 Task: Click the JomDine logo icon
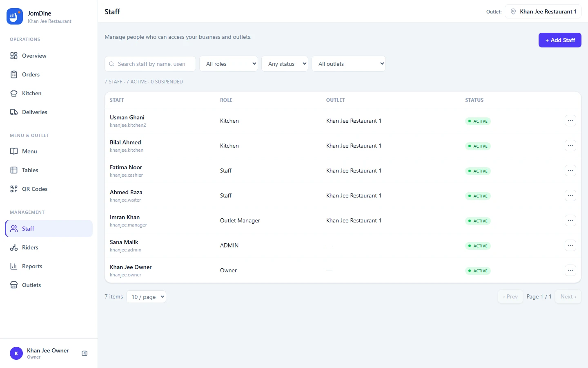tap(15, 16)
